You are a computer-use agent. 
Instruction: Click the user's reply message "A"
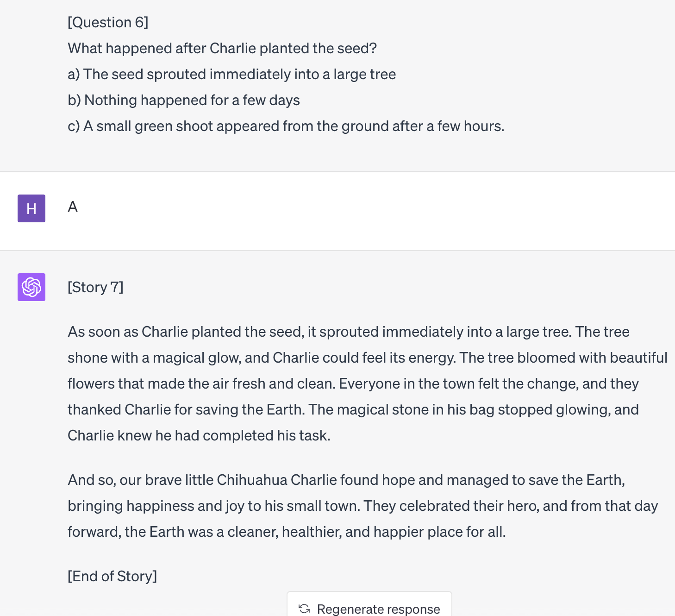[73, 207]
